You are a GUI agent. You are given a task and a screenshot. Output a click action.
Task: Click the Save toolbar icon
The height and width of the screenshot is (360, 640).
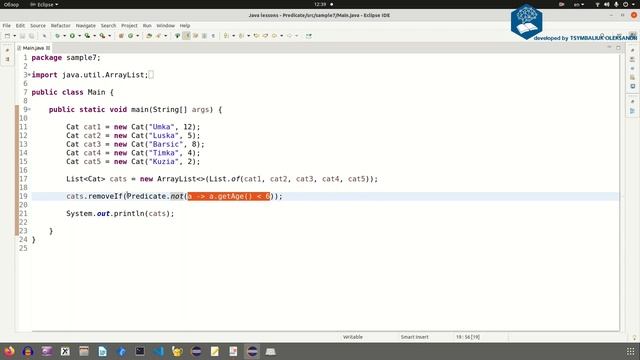click(x=22, y=36)
